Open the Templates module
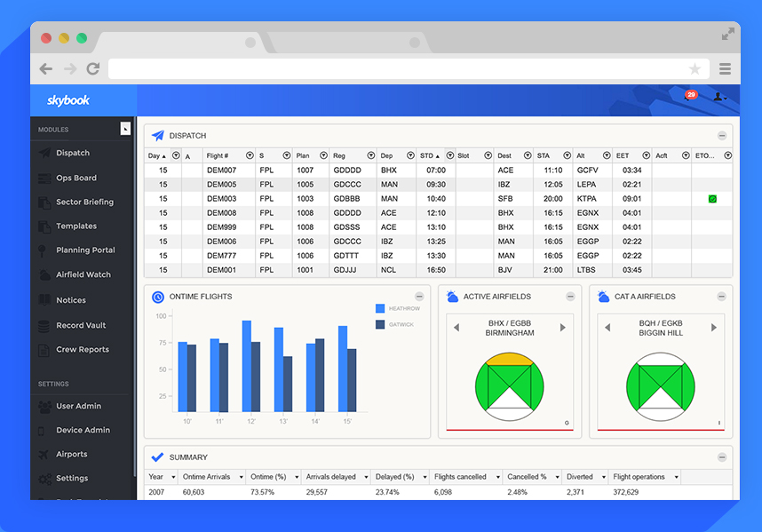The height and width of the screenshot is (532, 762). 75,226
